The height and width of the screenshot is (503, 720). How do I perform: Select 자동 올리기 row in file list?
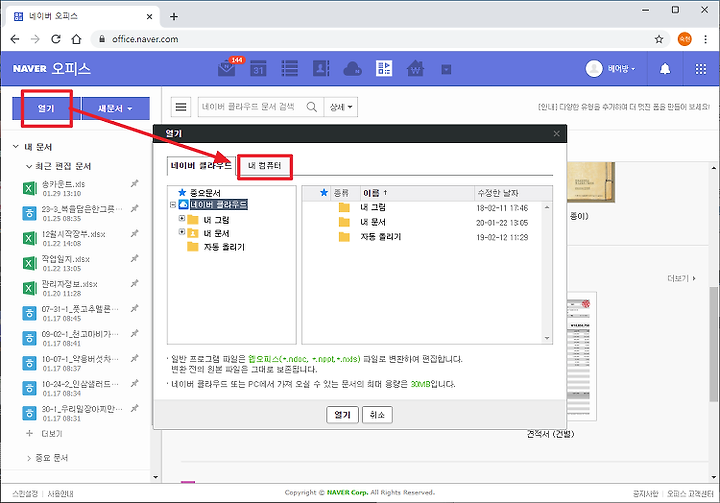(423, 237)
